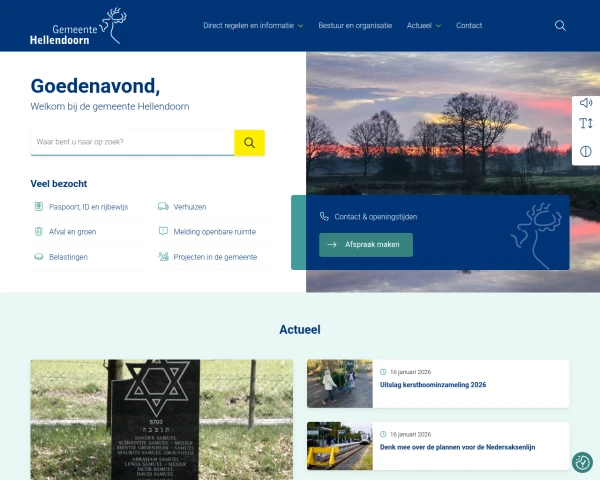Image resolution: width=600 pixels, height=480 pixels.
Task: Click the 'Waar bent u naar op zoek?' field
Action: [132, 142]
